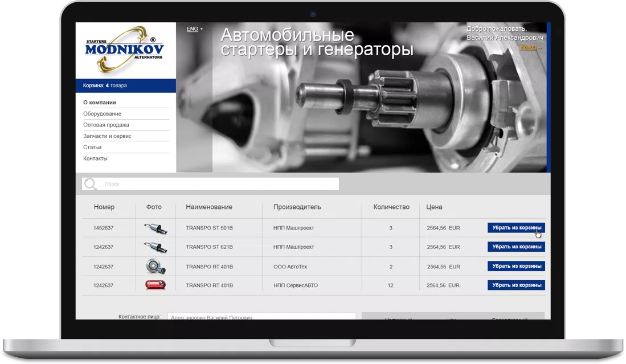Open the Статьи menu item
626x364 pixels.
[92, 147]
